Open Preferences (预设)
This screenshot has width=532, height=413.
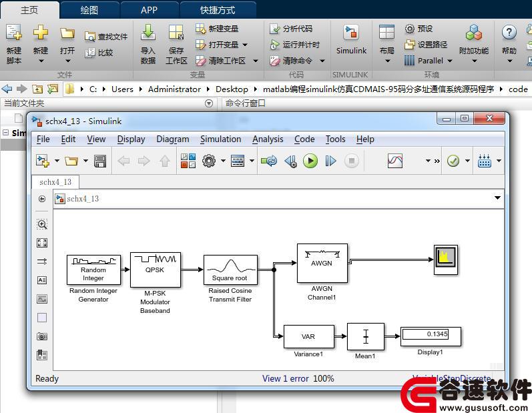419,29
